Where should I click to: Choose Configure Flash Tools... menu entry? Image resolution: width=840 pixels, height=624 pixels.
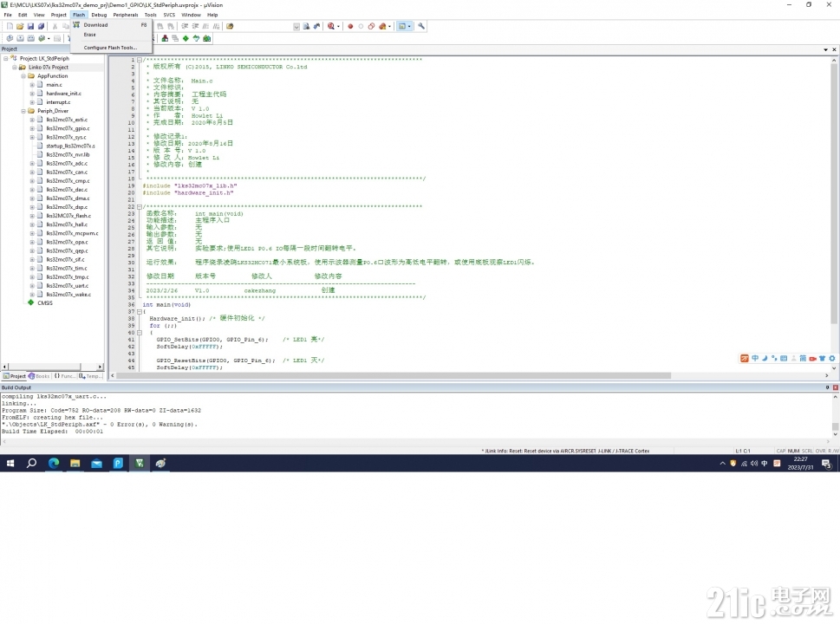point(110,48)
